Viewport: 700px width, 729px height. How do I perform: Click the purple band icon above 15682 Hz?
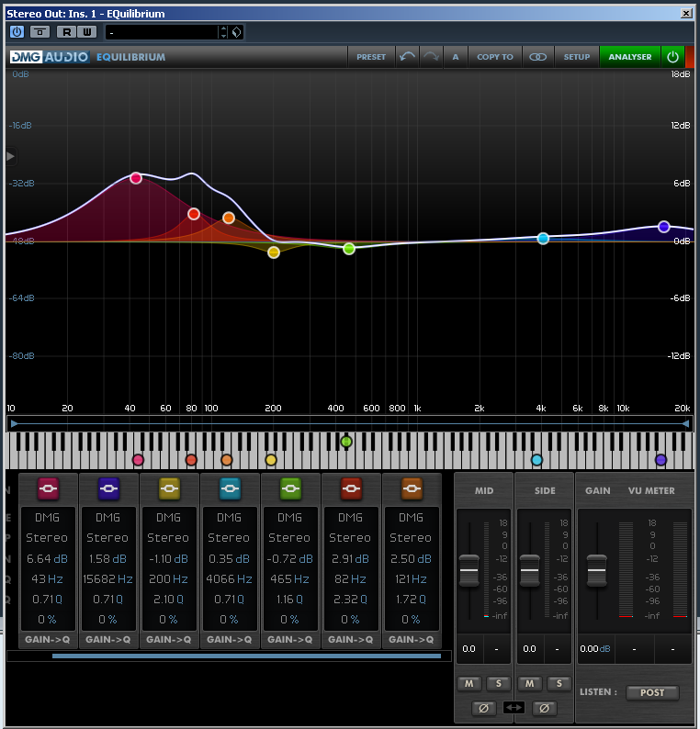point(108,488)
